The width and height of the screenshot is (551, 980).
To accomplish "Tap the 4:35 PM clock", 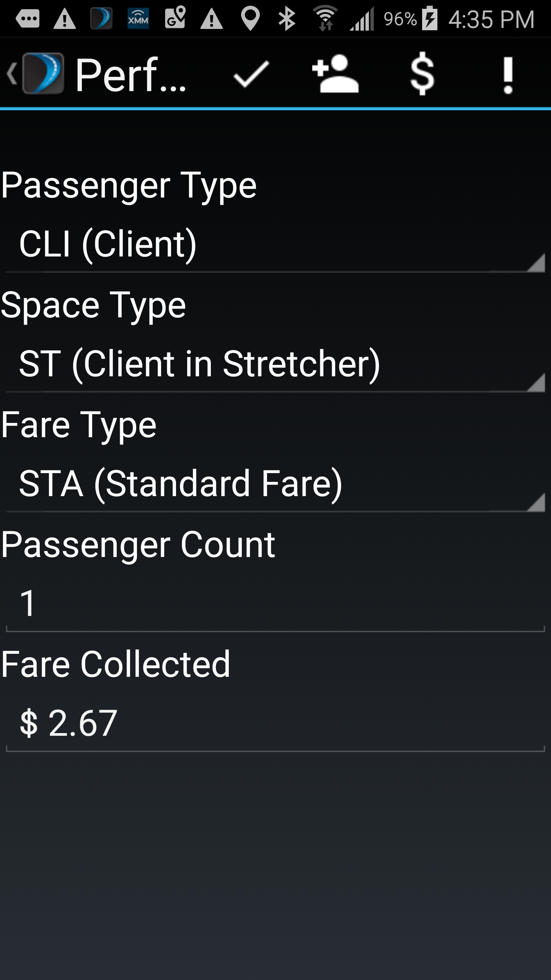I will point(491,19).
